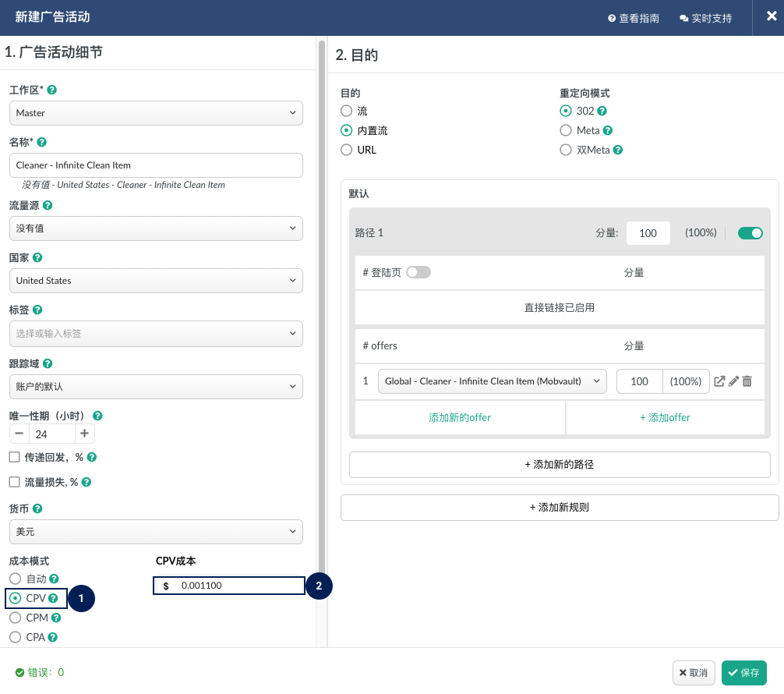Viewport: 784px width, 694px height.
Task: Open help icon next to CPV option
Action: [x=53, y=598]
